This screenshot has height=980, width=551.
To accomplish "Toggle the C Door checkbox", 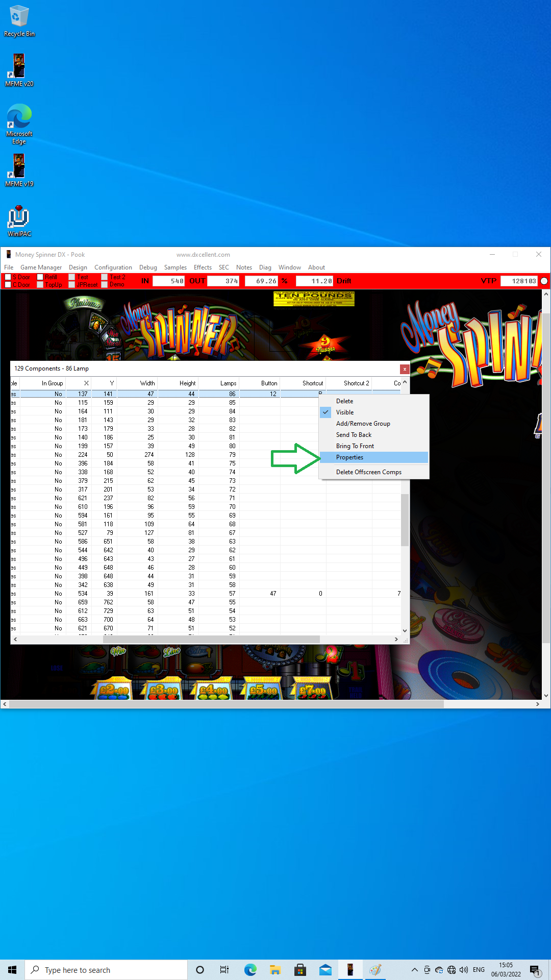I will [8, 285].
